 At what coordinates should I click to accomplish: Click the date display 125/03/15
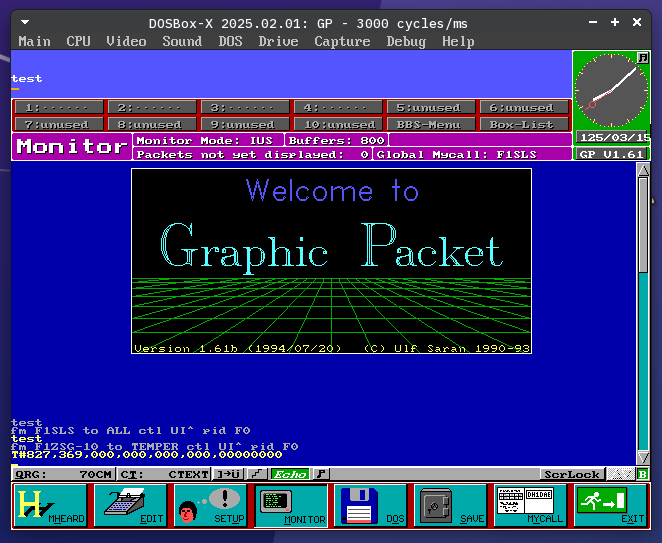[x=613, y=137]
